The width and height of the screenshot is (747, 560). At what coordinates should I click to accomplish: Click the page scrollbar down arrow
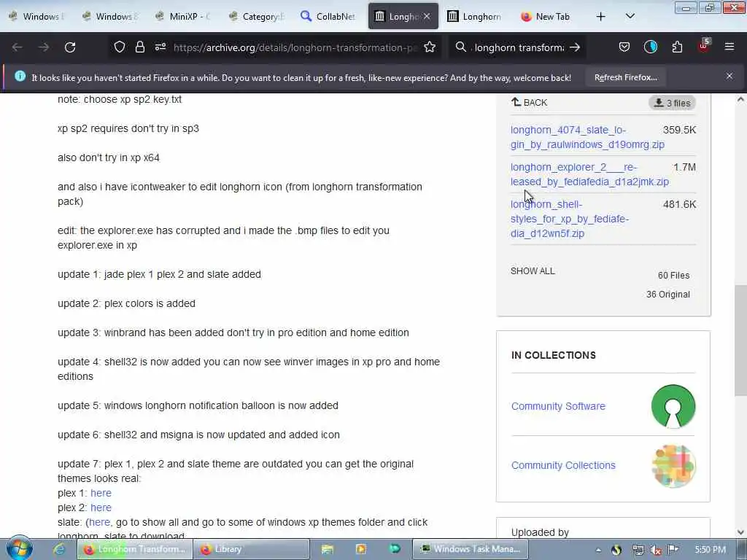tap(740, 532)
